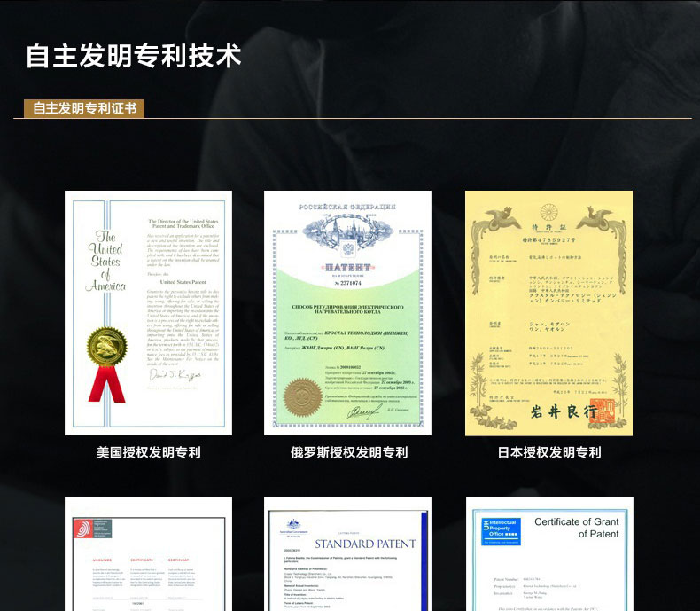Select the 自主发明专利证书 gold tab label
The width and height of the screenshot is (700, 611).
point(84,108)
